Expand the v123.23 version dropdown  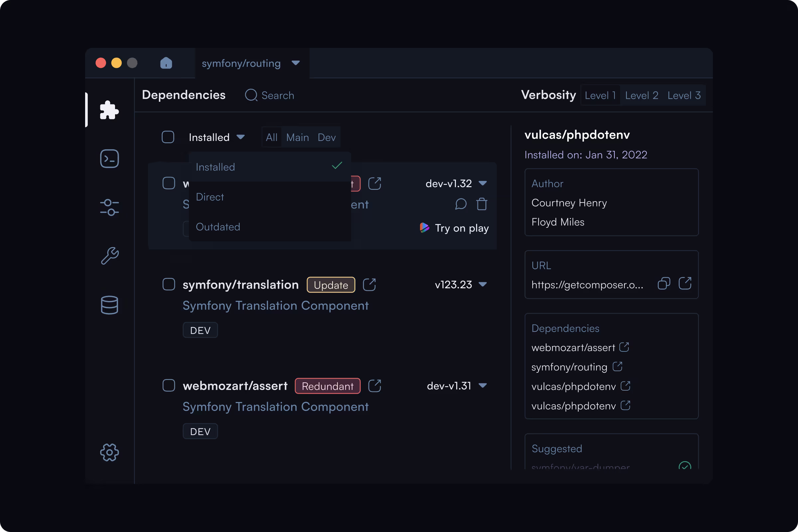[482, 284]
